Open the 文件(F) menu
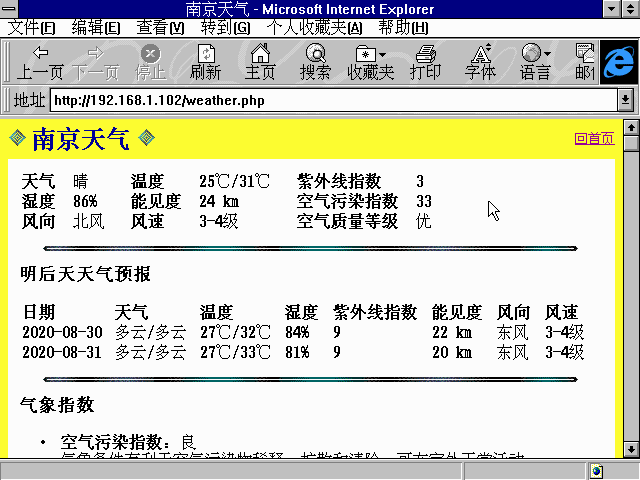The height and width of the screenshot is (480, 640). 31,28
